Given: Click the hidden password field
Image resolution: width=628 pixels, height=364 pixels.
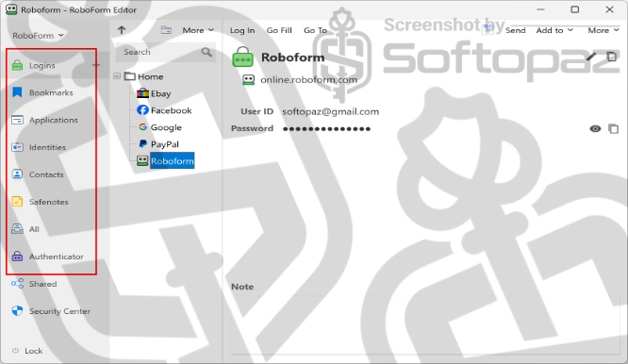Looking at the screenshot, I should tap(326, 129).
